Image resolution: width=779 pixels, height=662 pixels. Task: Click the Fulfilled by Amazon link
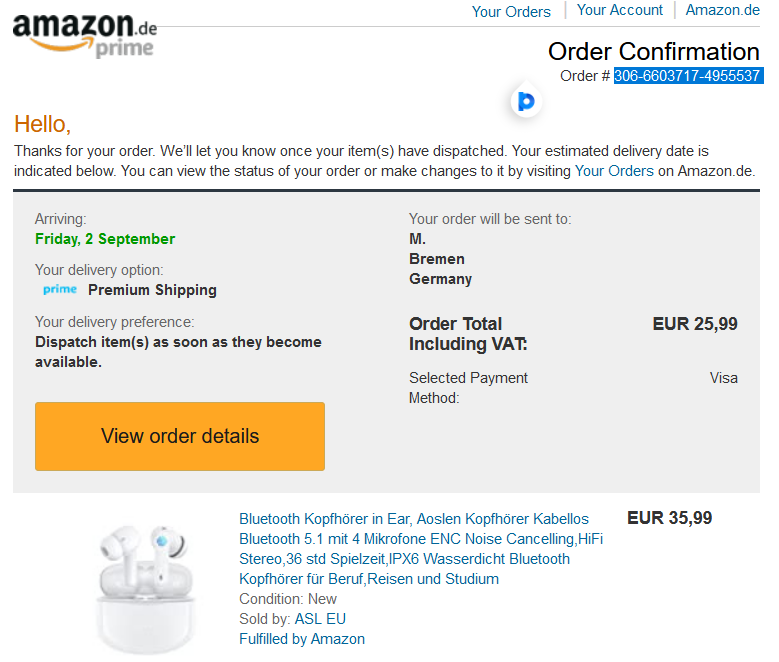point(302,639)
